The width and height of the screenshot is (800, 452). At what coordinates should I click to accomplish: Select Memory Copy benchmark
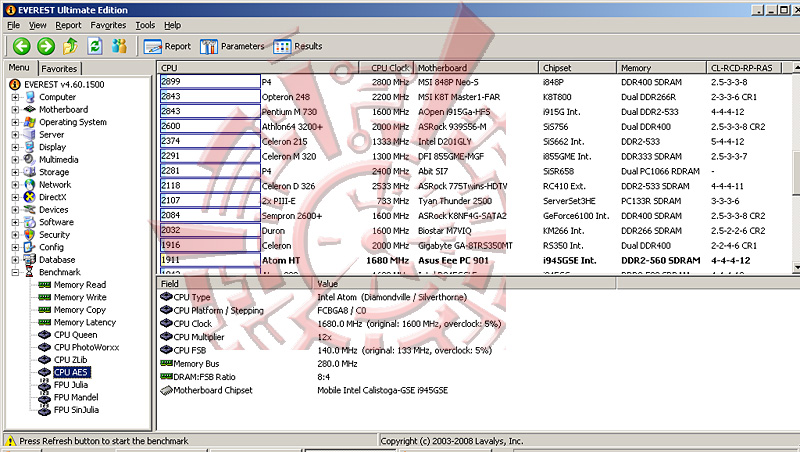coord(80,310)
